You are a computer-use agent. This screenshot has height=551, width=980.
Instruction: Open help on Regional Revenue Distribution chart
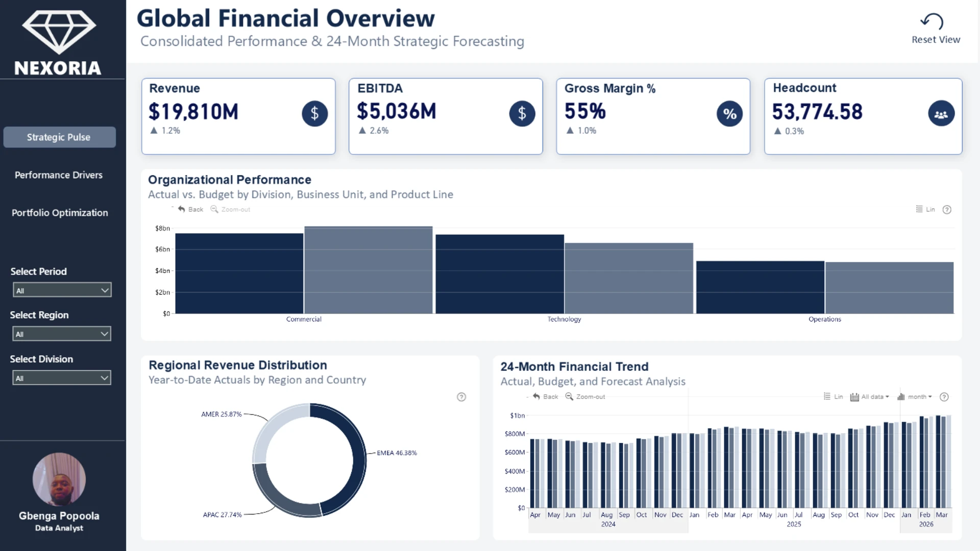point(461,397)
